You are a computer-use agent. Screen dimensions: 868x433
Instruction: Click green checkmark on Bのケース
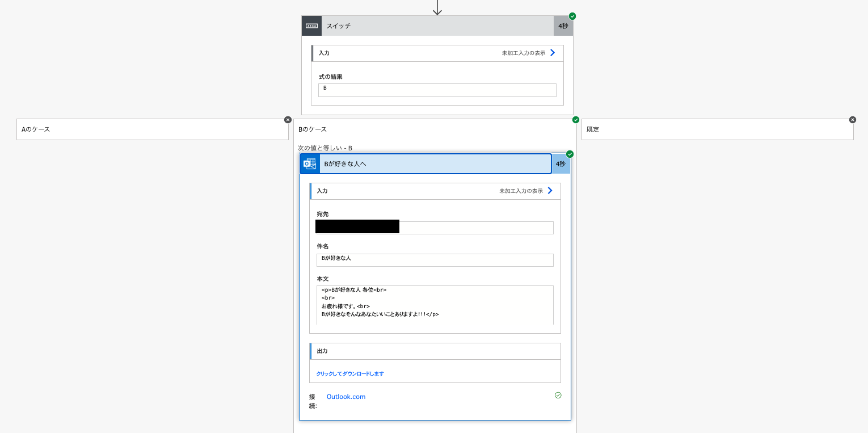[576, 120]
